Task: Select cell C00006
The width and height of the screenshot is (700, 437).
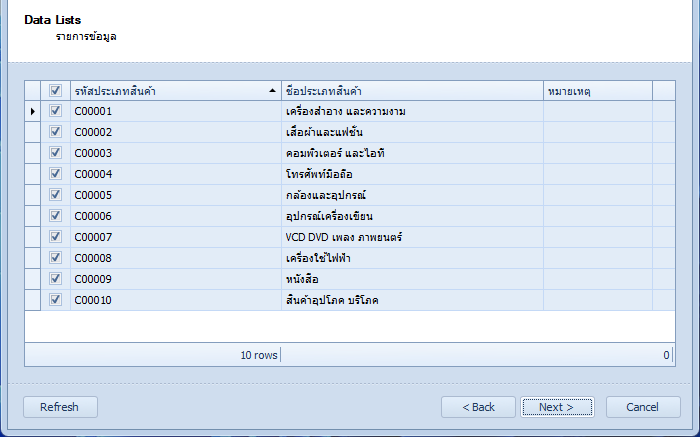Action: (x=176, y=216)
